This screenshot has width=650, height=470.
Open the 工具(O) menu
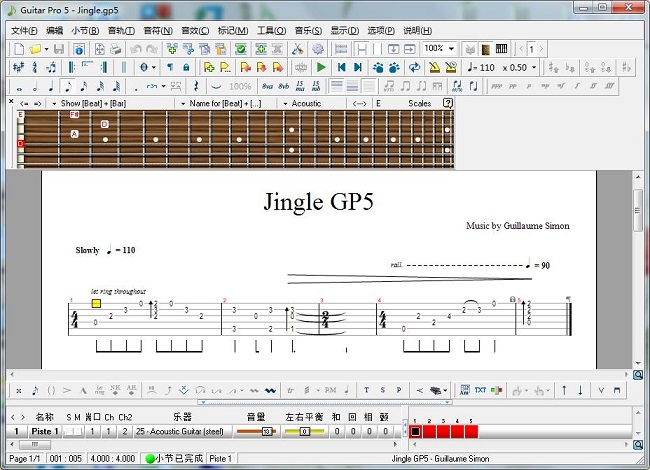[x=271, y=30]
